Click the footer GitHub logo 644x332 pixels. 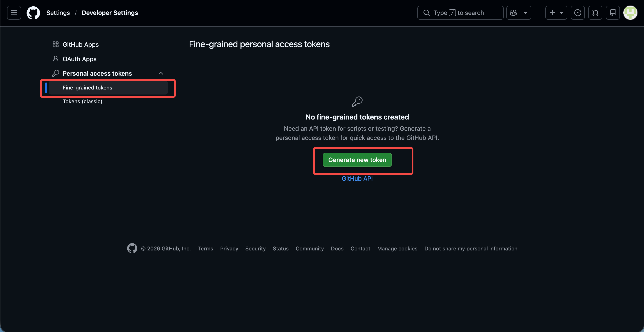click(x=132, y=248)
